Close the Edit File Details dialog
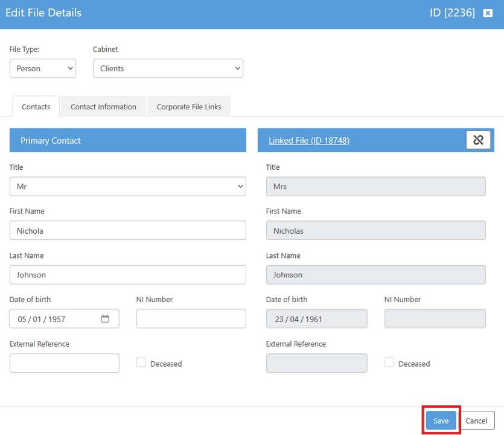The width and height of the screenshot is (504, 435). click(488, 13)
